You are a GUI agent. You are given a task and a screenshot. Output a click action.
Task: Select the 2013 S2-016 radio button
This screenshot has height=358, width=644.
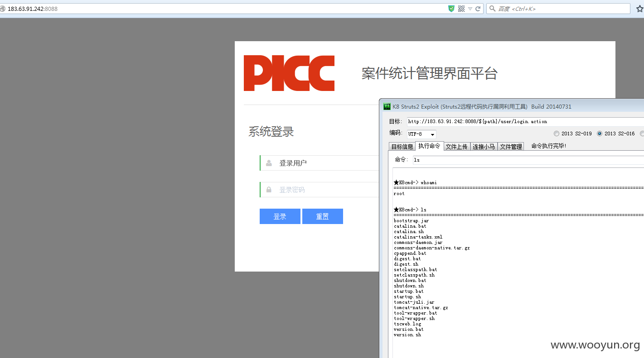[x=600, y=134]
